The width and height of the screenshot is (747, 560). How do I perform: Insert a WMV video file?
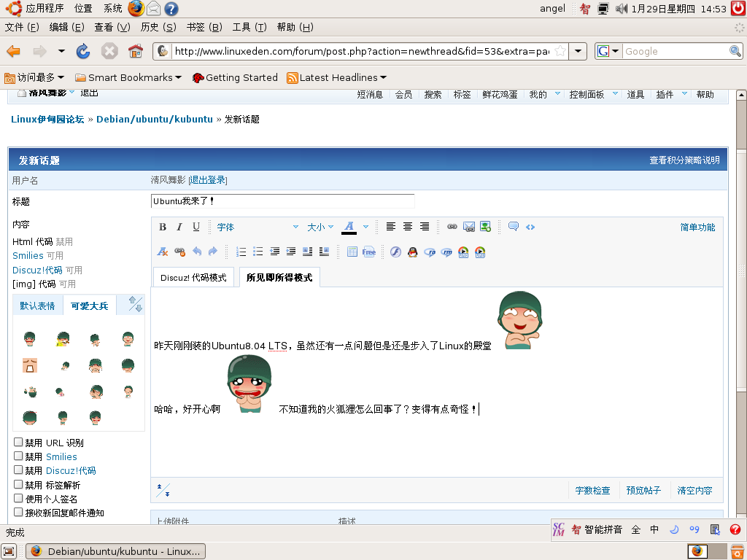click(480, 252)
